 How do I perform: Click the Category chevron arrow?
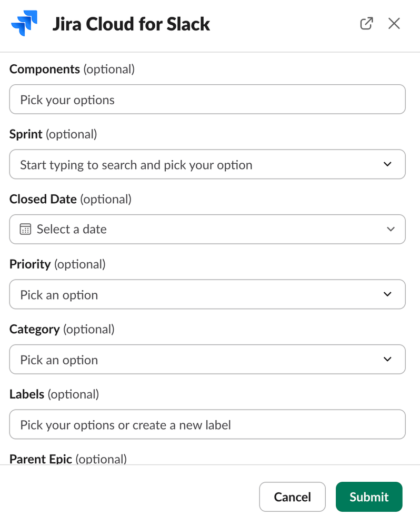[388, 360]
